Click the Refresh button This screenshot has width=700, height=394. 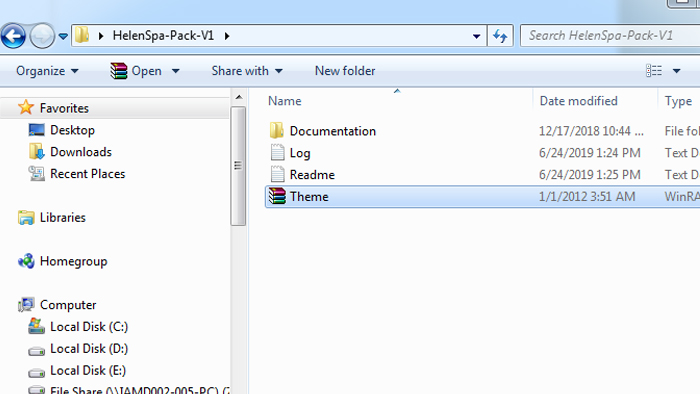click(x=500, y=36)
